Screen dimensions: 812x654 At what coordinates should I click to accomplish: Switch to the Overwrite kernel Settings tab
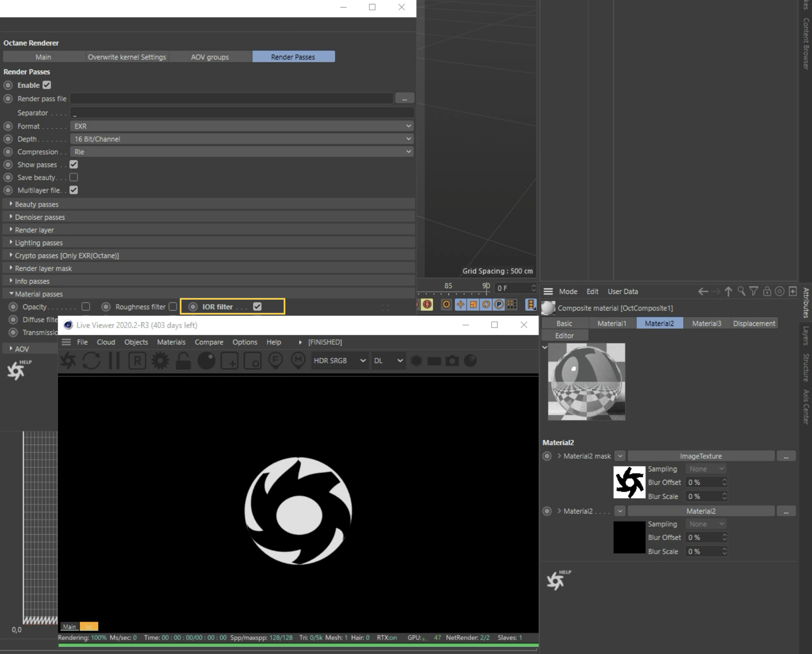[x=127, y=57]
